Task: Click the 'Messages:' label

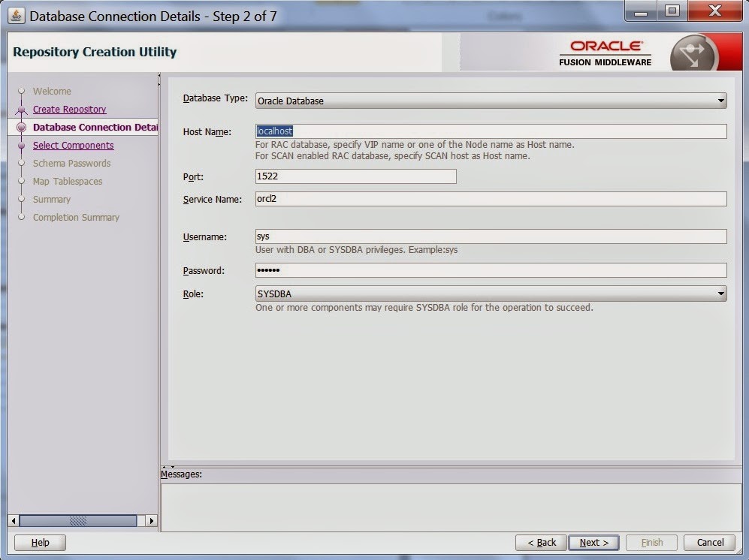Action: click(181, 474)
